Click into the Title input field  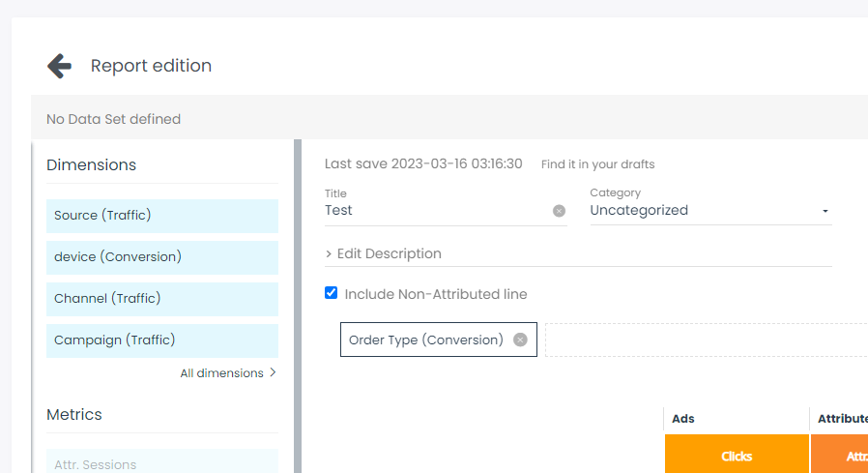[x=435, y=211]
